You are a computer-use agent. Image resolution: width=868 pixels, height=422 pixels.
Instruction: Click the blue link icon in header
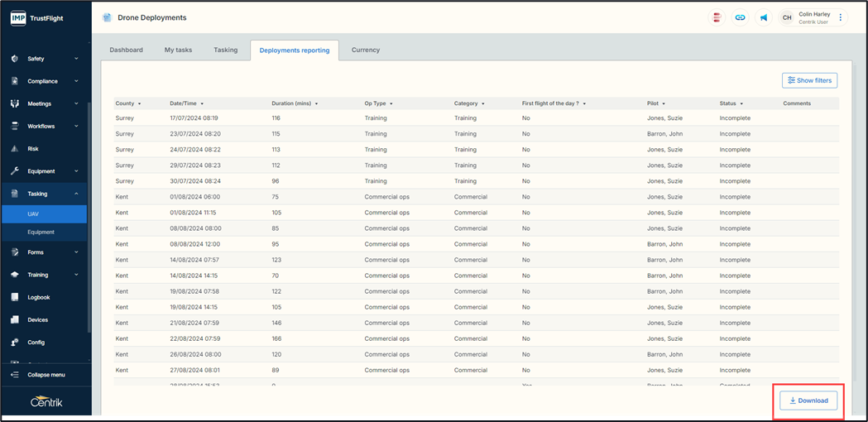pos(740,17)
